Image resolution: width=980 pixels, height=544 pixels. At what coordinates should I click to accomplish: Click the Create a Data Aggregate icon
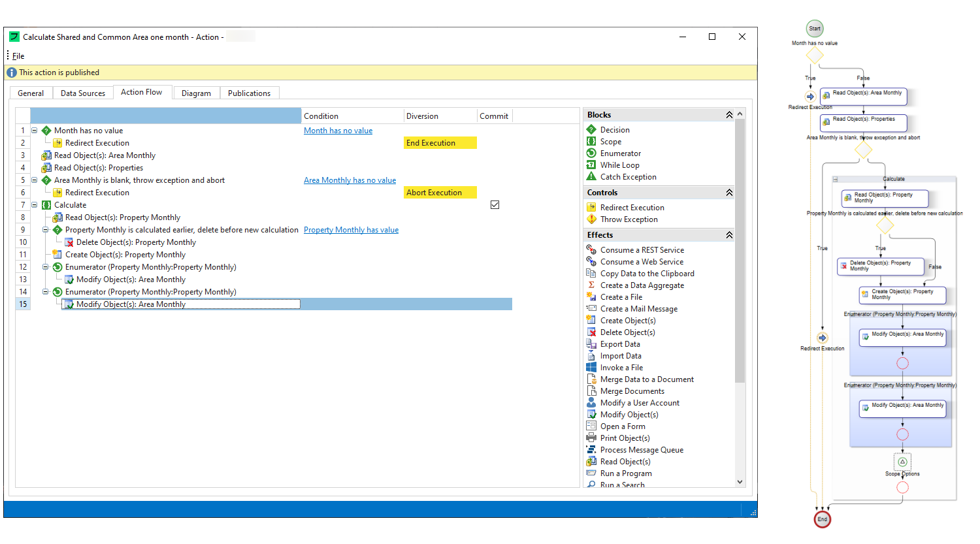point(591,285)
